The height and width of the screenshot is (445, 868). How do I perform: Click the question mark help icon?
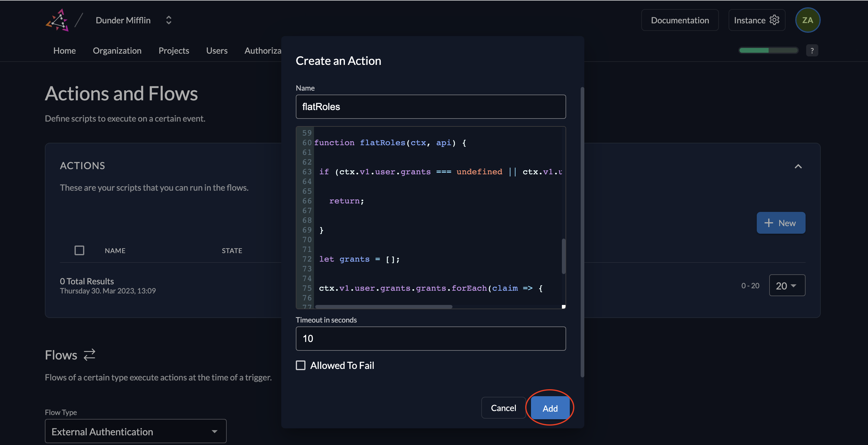(812, 51)
